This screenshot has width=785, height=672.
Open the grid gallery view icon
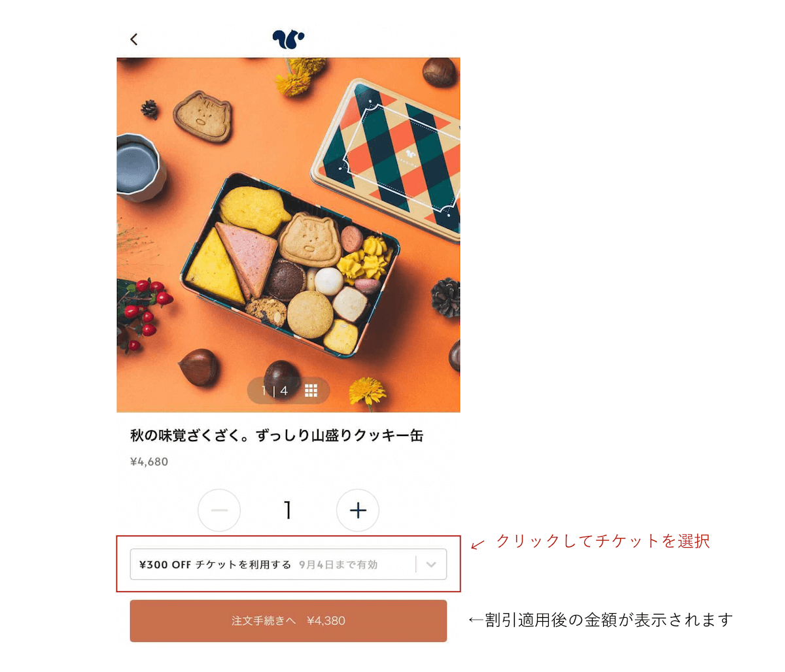pos(311,390)
